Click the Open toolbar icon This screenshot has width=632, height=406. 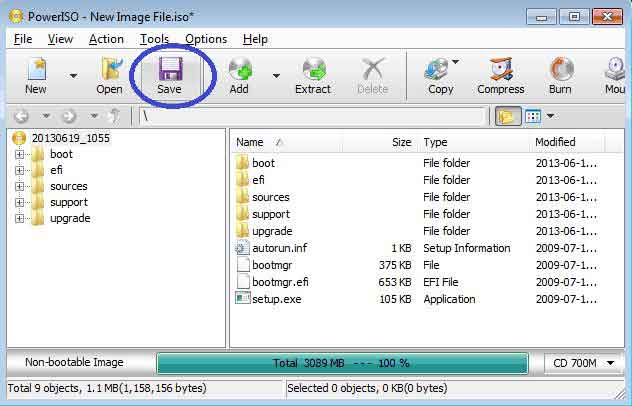(109, 76)
